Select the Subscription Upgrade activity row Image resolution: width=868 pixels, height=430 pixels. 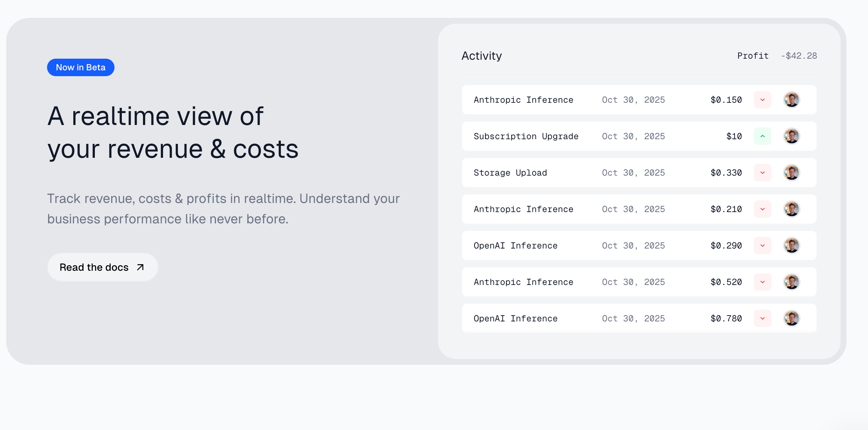tap(526, 136)
